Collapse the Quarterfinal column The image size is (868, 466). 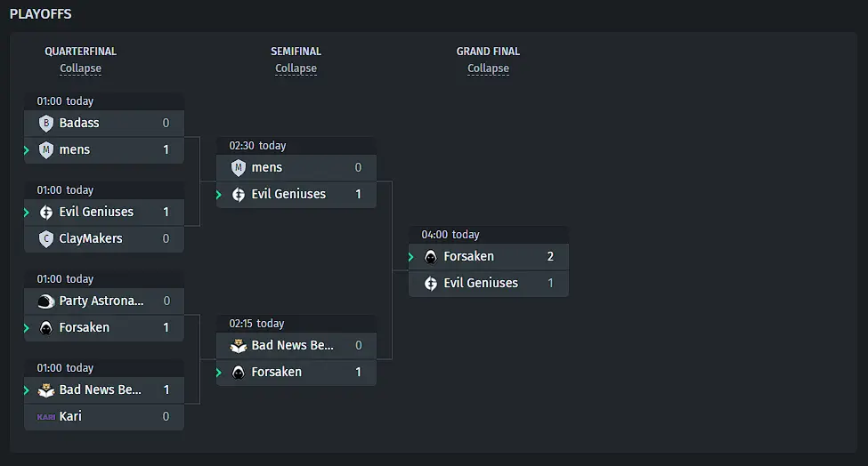click(81, 68)
